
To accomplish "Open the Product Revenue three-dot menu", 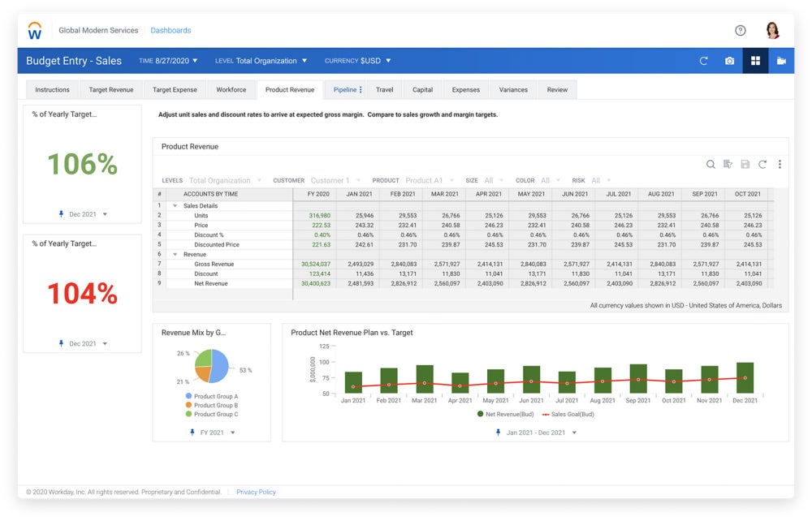I will coord(780,165).
